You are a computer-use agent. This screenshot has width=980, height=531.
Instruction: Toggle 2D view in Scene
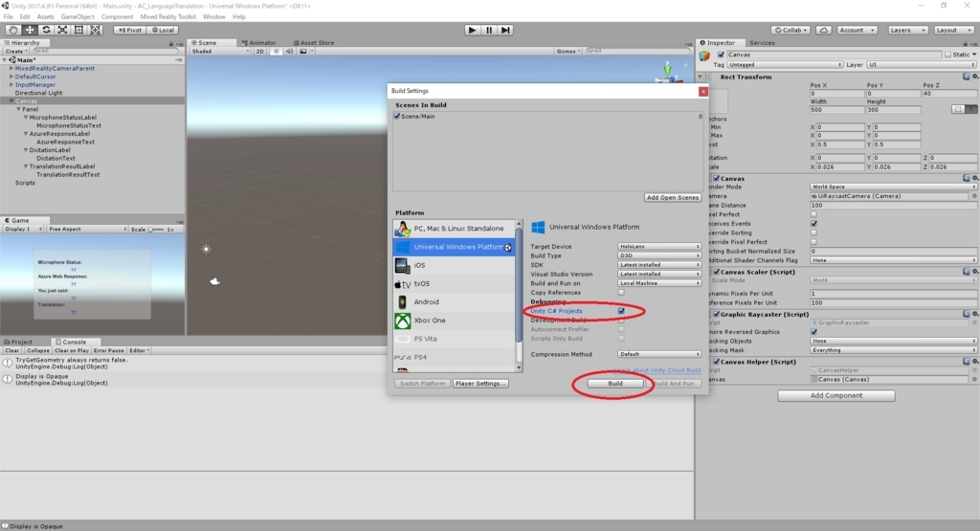(260, 52)
